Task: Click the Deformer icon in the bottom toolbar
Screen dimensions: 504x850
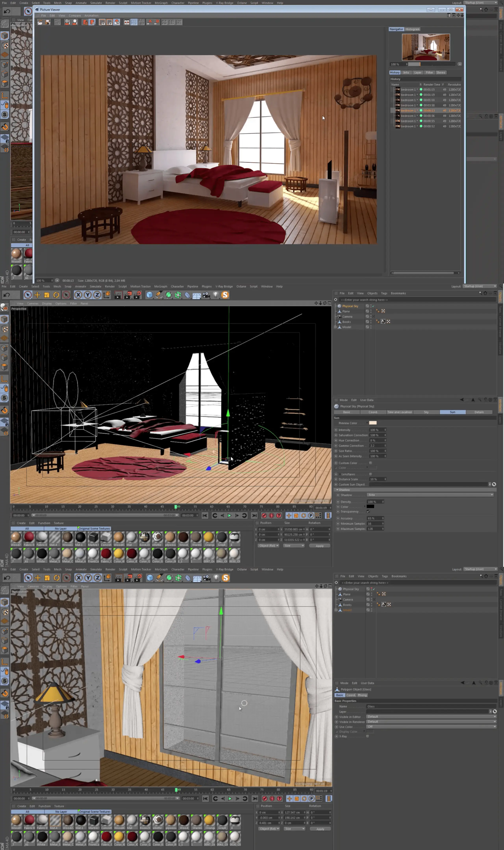Action: click(x=188, y=578)
